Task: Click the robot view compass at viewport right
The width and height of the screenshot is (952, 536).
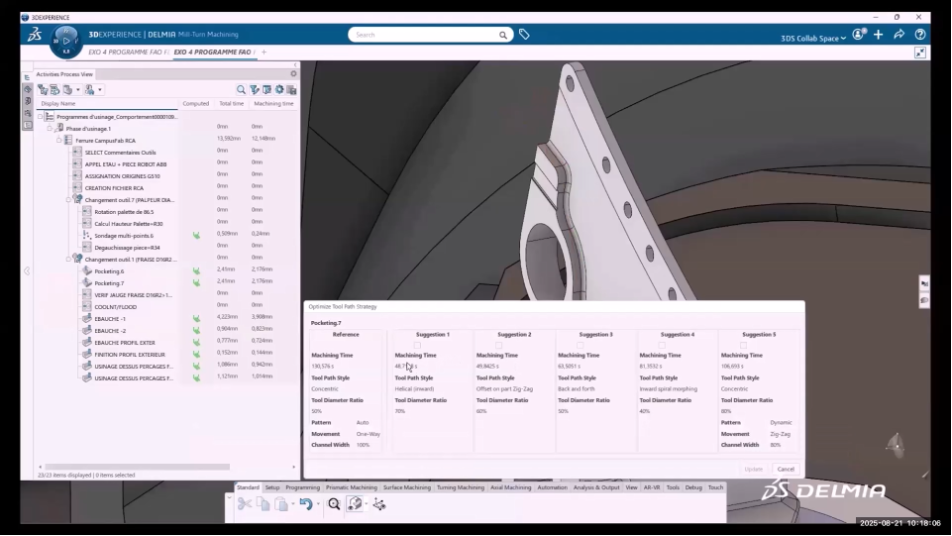Action: tap(897, 445)
